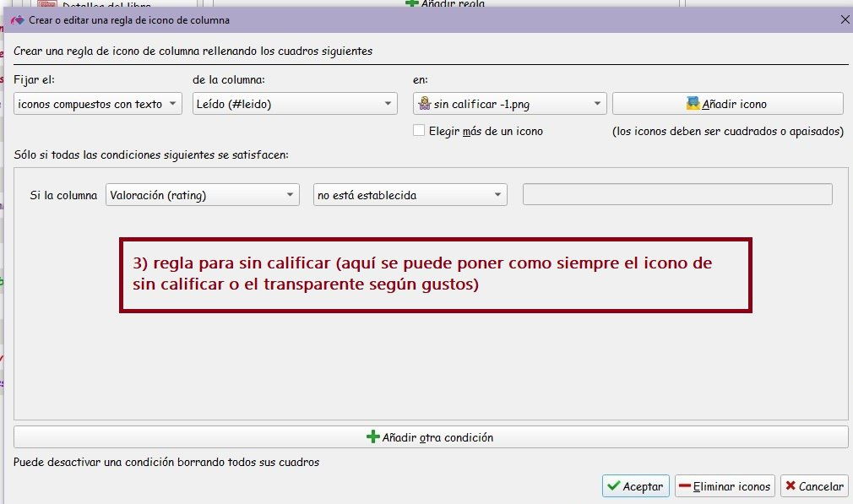This screenshot has height=504, width=853.
Task: Click the 'sin calificar' icon preview image
Action: [424, 103]
